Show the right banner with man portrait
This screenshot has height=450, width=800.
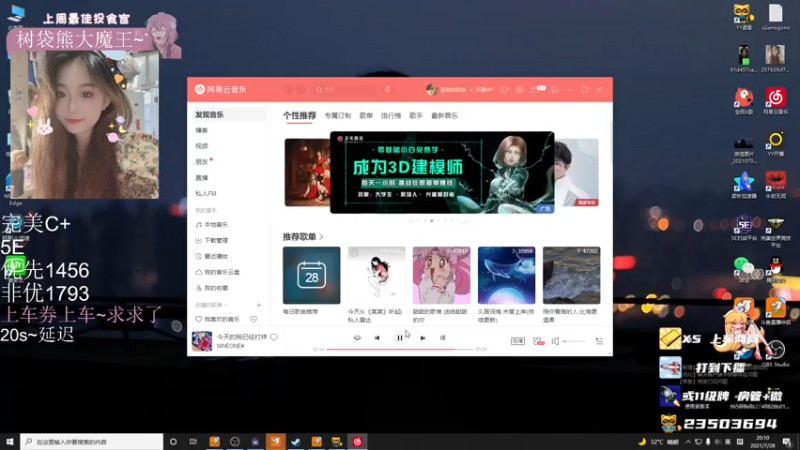(x=577, y=172)
